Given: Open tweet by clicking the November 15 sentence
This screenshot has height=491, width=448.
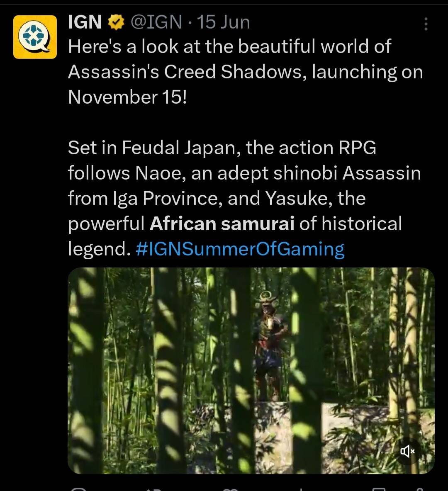Looking at the screenshot, I should pos(245,72).
